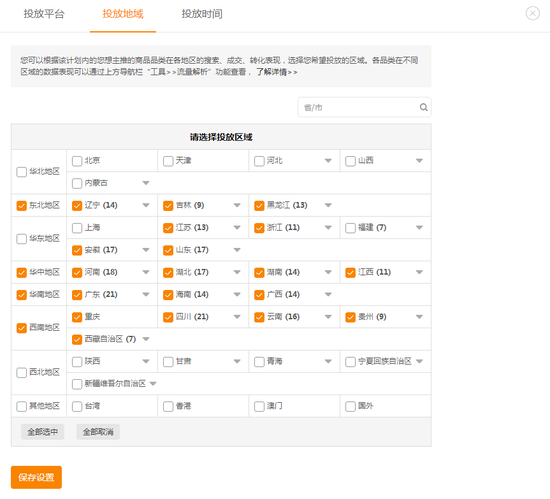Uncheck the 东北地区 region checkbox
The image size is (550, 499).
(x=21, y=205)
